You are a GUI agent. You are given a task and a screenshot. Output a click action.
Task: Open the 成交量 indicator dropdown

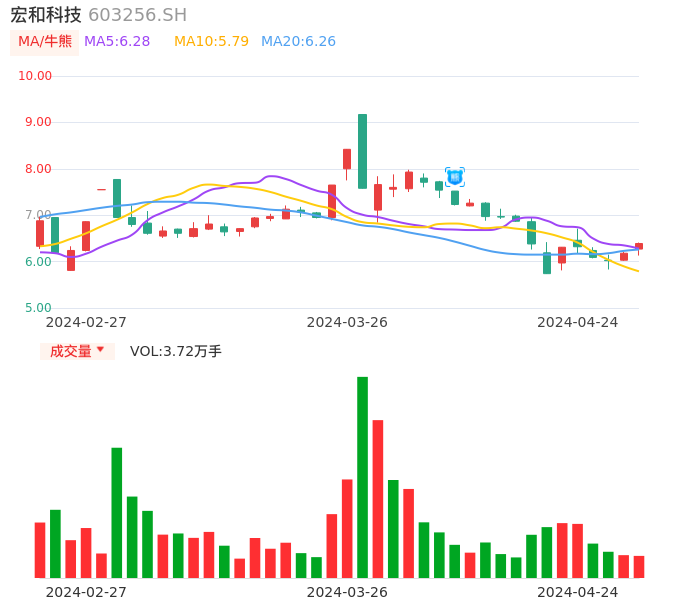point(77,351)
